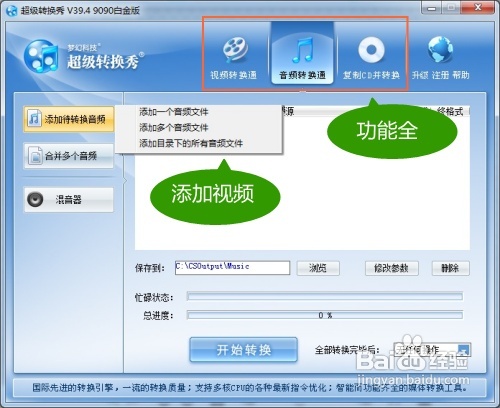Click the CD disc icon
Image resolution: width=500 pixels, height=408 pixels.
[371, 50]
